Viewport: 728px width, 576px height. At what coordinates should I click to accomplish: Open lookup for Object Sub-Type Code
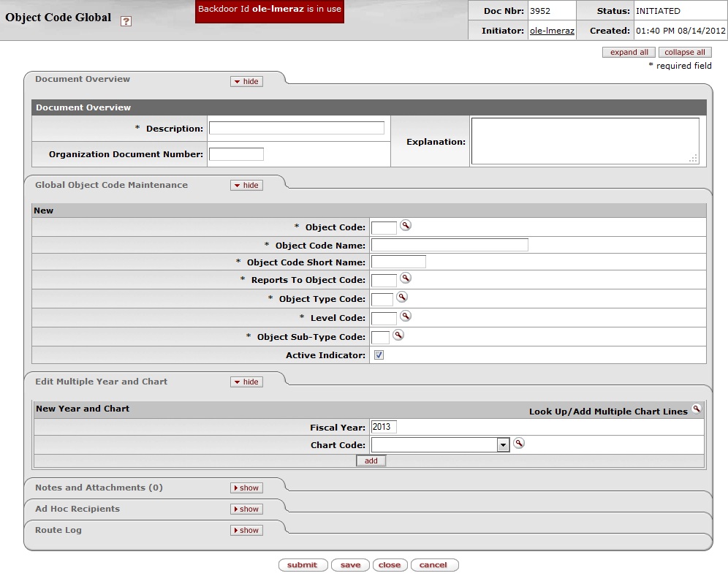tap(398, 336)
